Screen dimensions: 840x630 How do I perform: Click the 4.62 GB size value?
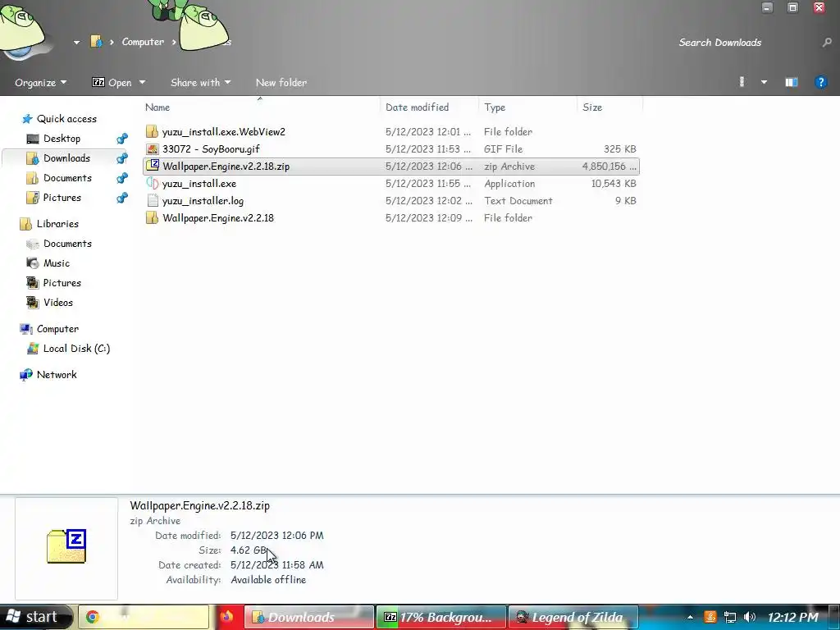[x=248, y=550]
